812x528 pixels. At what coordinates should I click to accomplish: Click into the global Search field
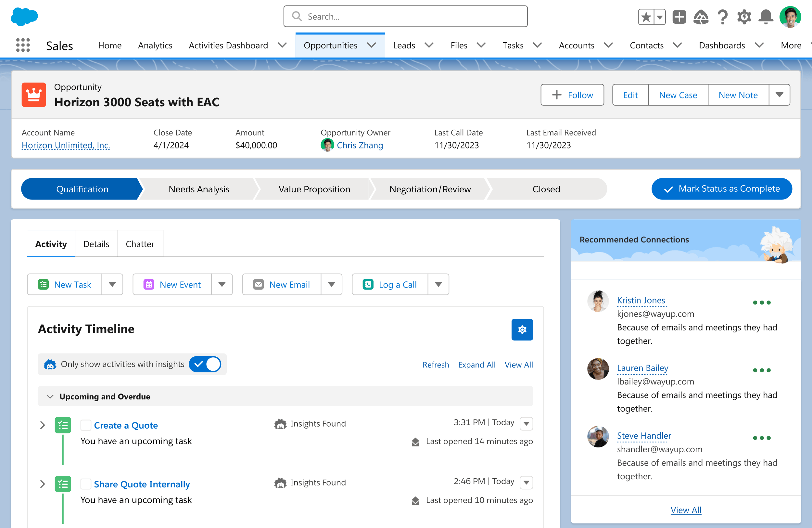[405, 16]
